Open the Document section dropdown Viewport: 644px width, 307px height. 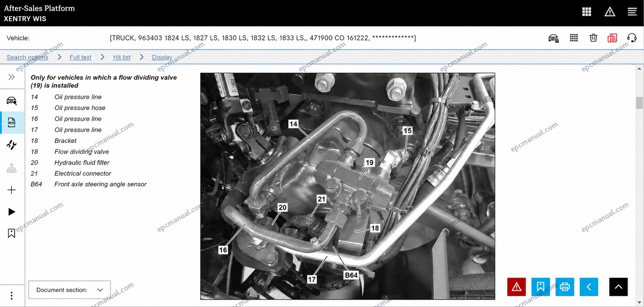70,290
